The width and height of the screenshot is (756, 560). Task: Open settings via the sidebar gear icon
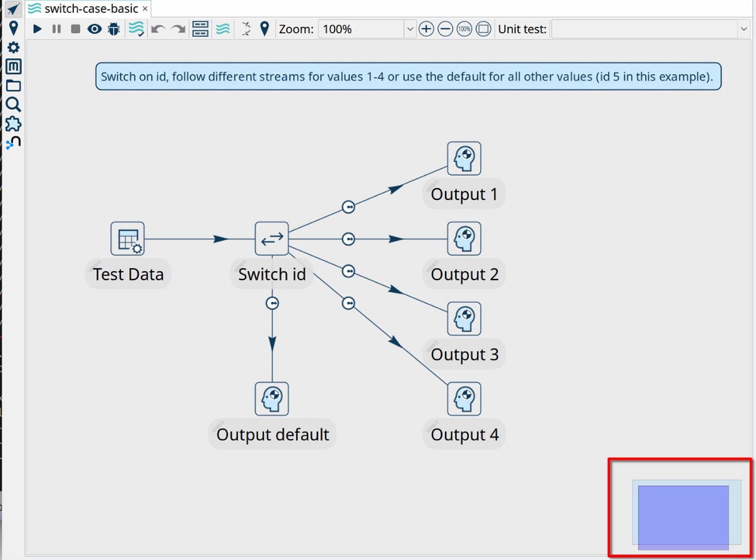(x=13, y=48)
